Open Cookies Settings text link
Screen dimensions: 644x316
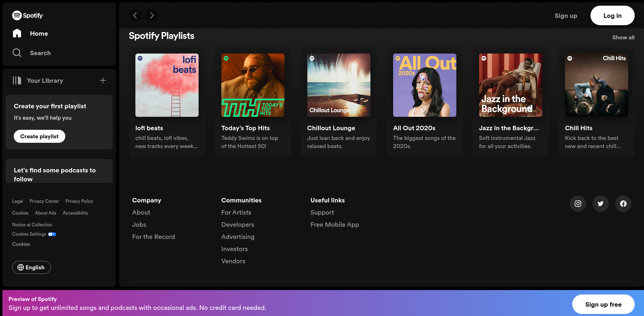(29, 234)
